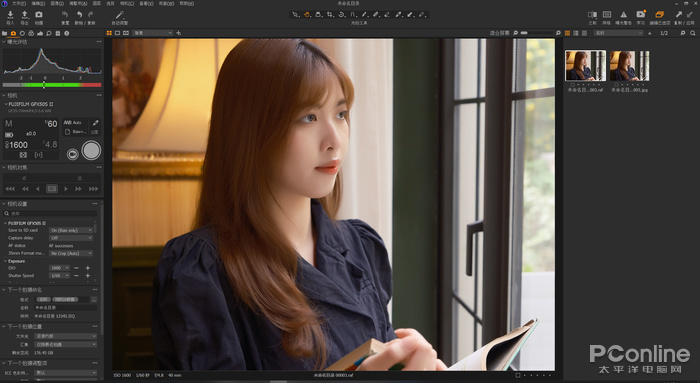Open the orange Capture camera tool tab

pos(13,33)
